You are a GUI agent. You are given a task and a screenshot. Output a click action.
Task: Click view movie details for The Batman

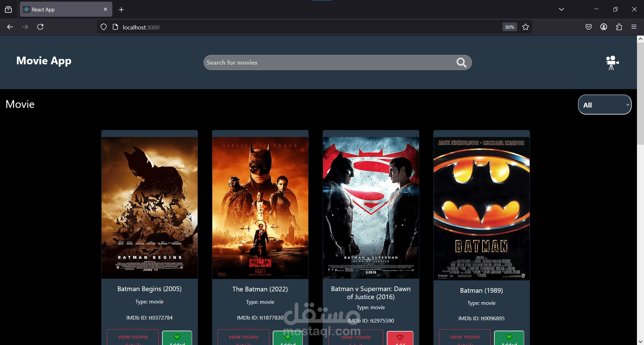(243, 337)
